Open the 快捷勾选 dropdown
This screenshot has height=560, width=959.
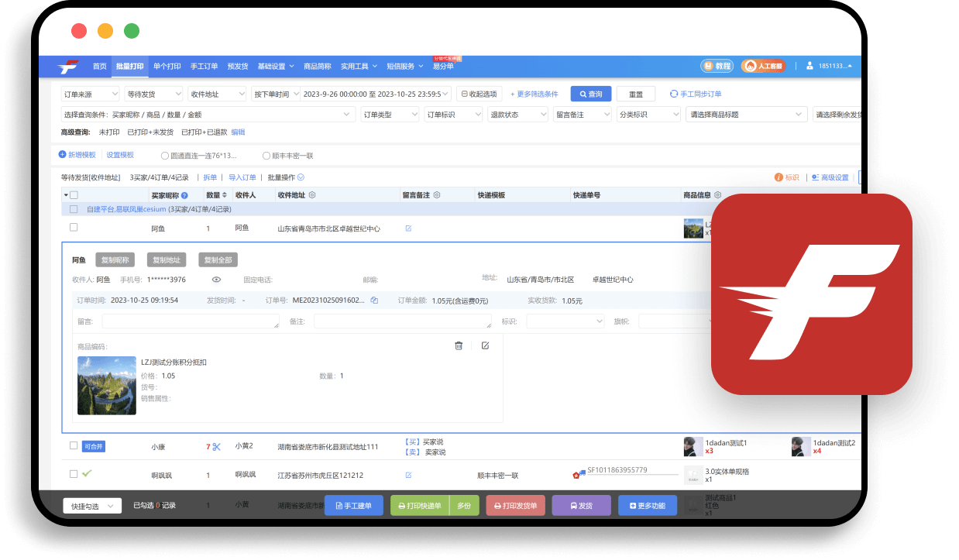click(x=91, y=505)
